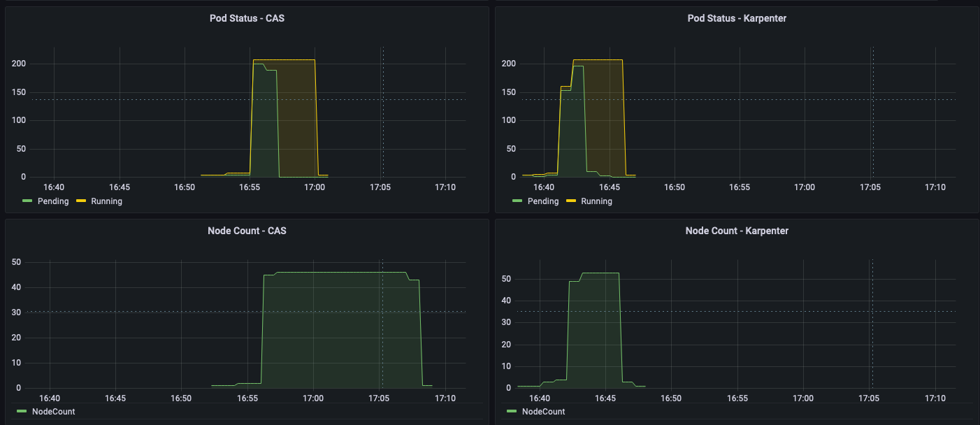
Task: Click 150 y-axis label on Pod Status Karpenter chart
Action: click(510, 92)
